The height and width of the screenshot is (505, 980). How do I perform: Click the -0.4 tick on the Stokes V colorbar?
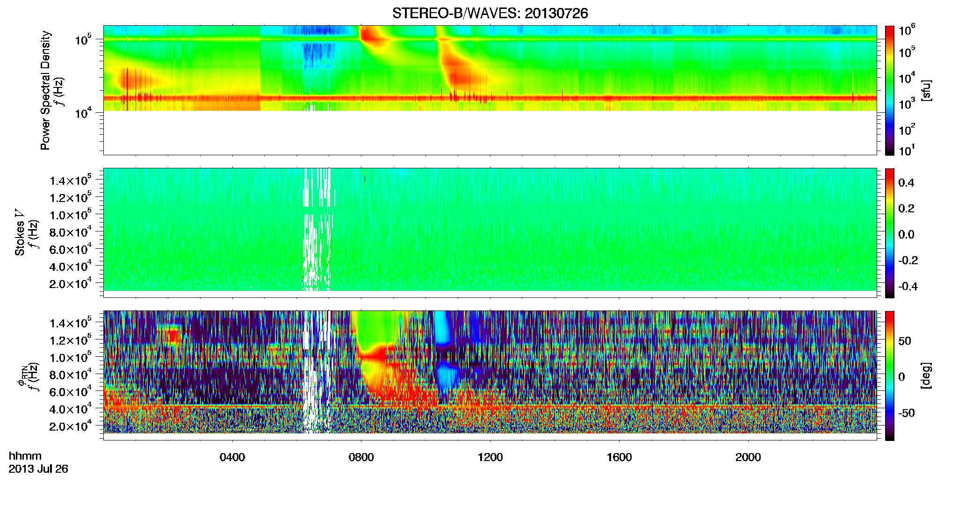point(908,286)
